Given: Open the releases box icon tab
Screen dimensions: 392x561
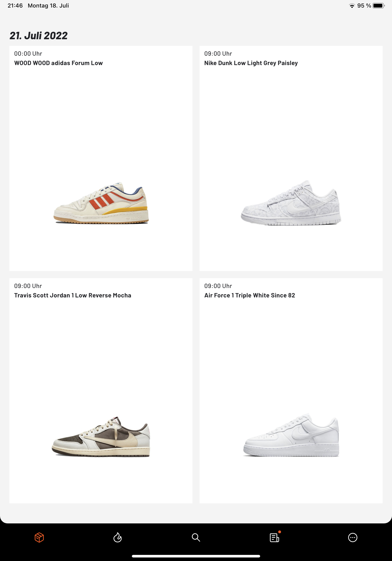Looking at the screenshot, I should [x=39, y=538].
